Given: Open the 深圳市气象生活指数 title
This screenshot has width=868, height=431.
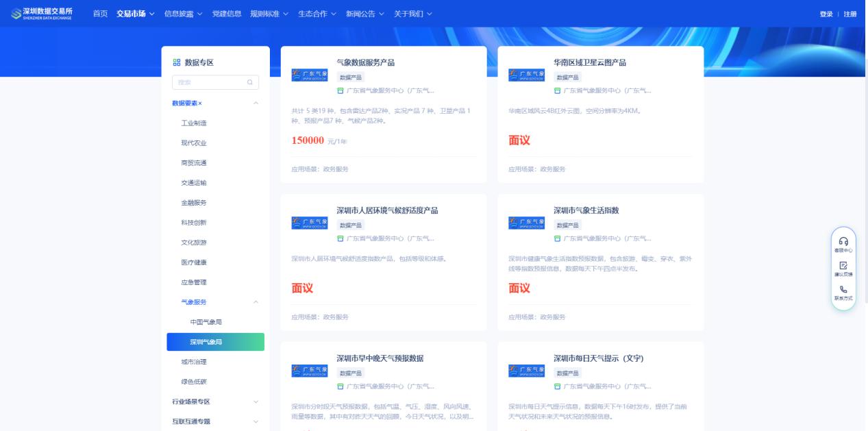Looking at the screenshot, I should coord(586,210).
